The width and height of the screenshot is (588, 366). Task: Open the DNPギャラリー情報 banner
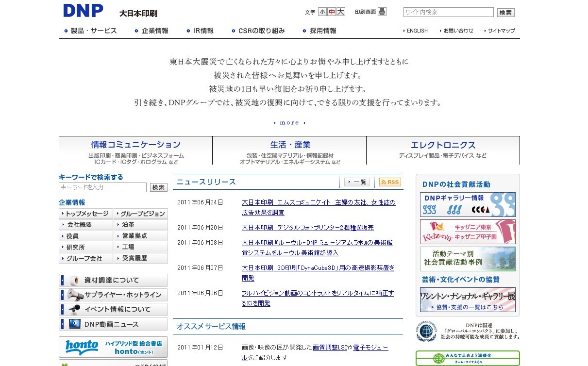[x=467, y=204]
